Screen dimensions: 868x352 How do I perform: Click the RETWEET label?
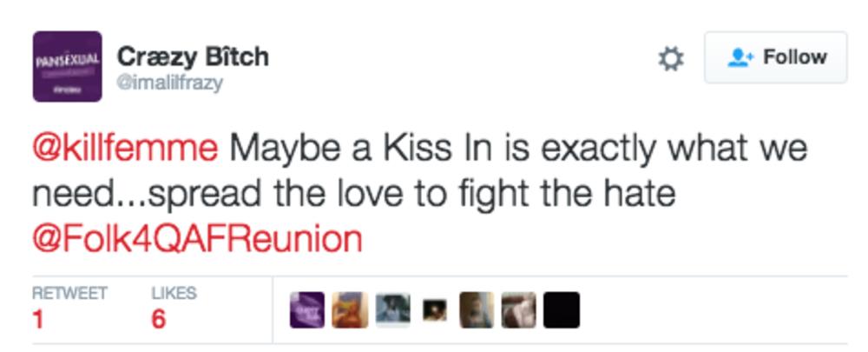[69, 294]
